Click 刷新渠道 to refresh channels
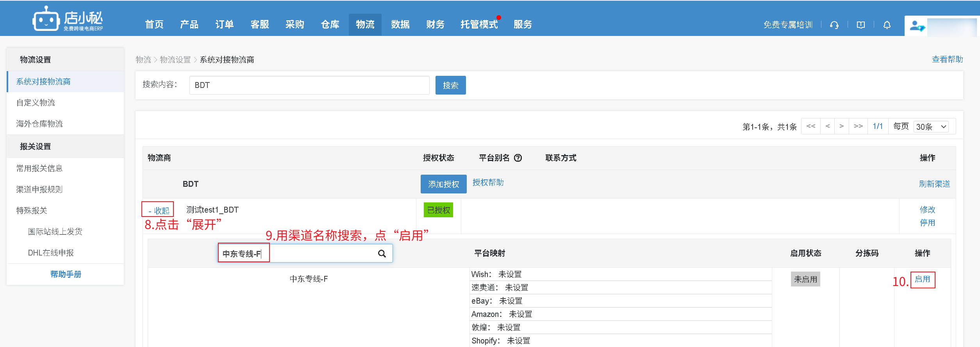980x347 pixels. click(934, 184)
